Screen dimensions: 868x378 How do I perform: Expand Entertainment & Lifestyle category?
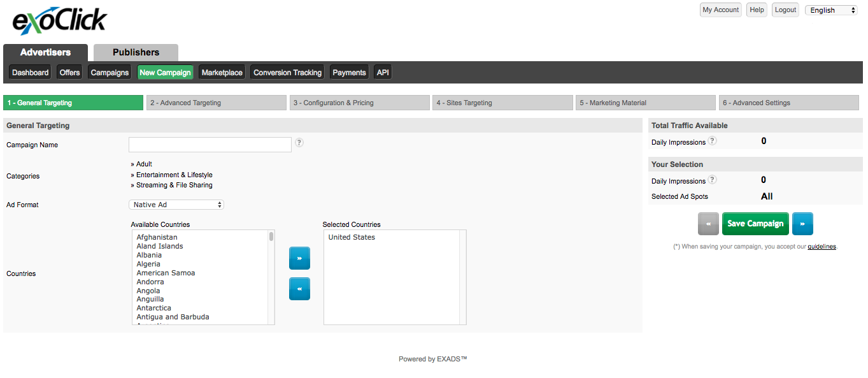click(171, 175)
